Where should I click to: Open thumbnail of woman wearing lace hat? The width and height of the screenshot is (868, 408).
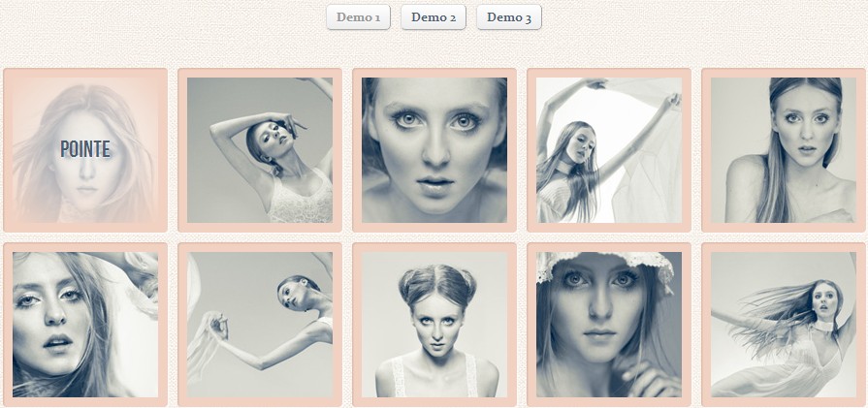(609, 325)
